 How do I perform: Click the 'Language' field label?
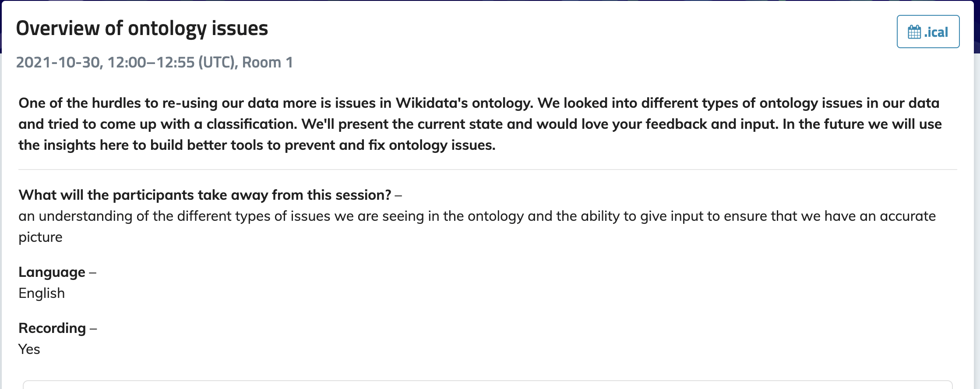point(52,272)
